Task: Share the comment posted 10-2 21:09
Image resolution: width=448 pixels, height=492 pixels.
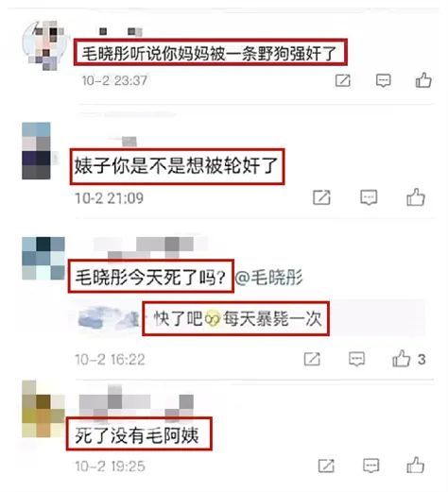Action: [321, 197]
